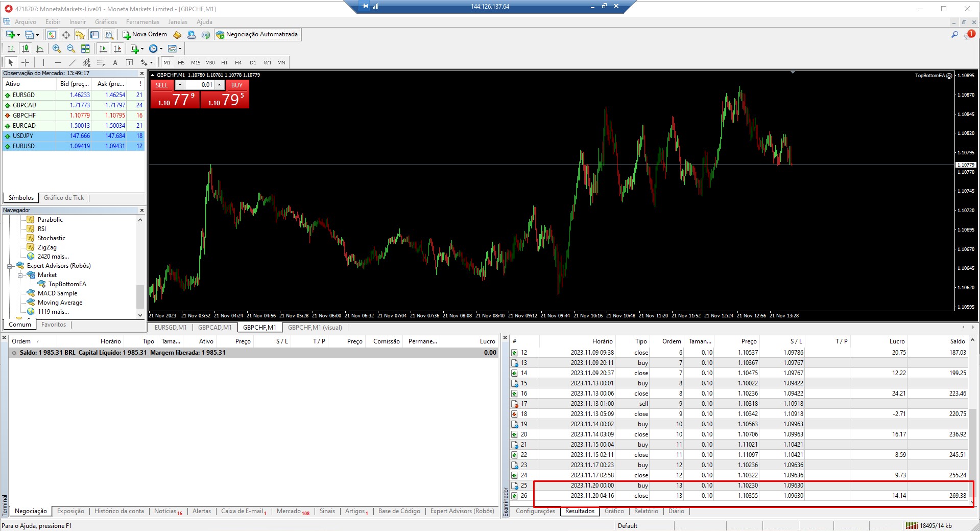Open the Ferramentas menu
This screenshot has width=980, height=531.
coord(142,22)
